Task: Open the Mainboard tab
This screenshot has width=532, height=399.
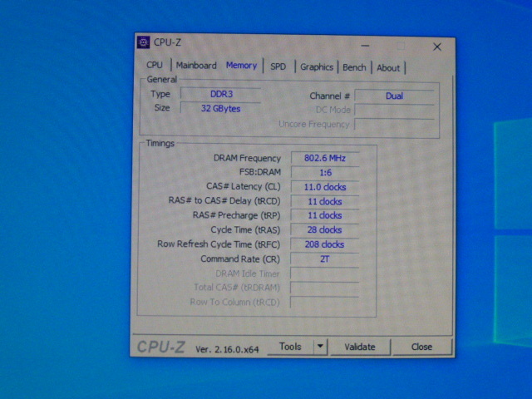Action: (196, 66)
